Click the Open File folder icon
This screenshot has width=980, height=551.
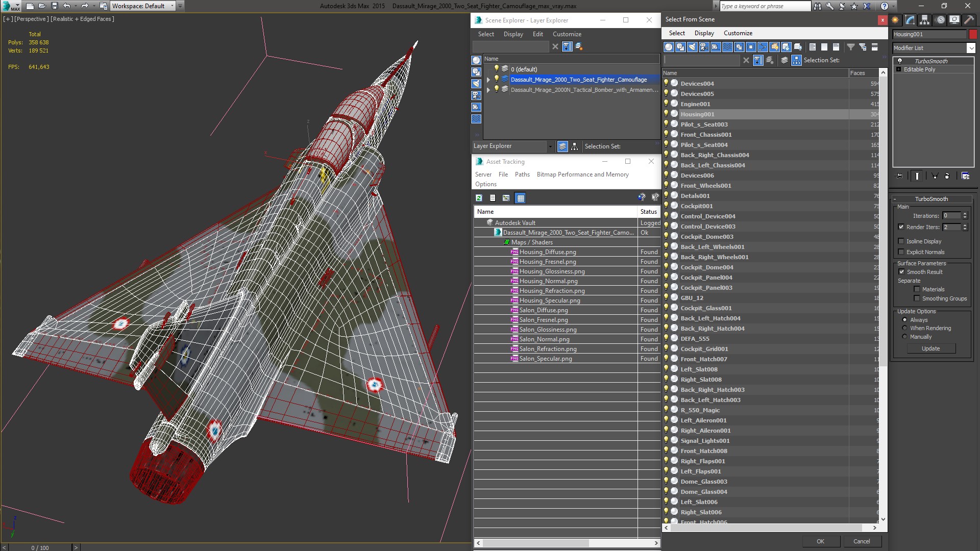coord(42,6)
